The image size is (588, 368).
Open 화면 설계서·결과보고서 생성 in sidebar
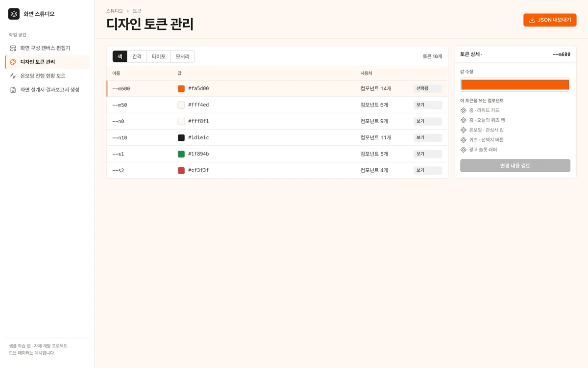47,90
